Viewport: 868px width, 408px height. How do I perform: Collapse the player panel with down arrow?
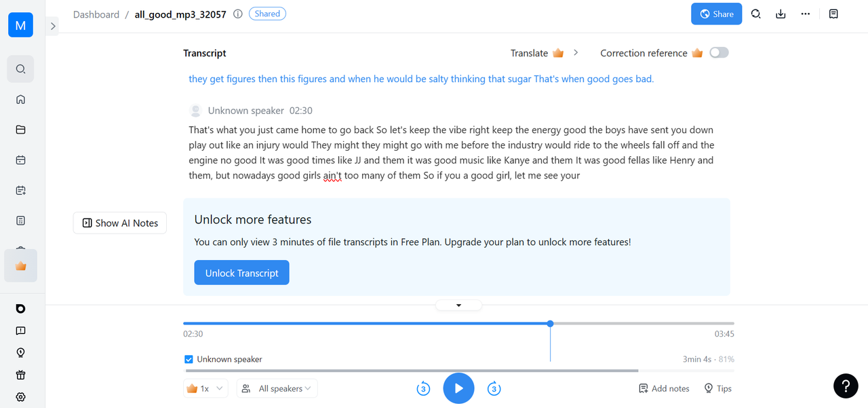point(458,305)
